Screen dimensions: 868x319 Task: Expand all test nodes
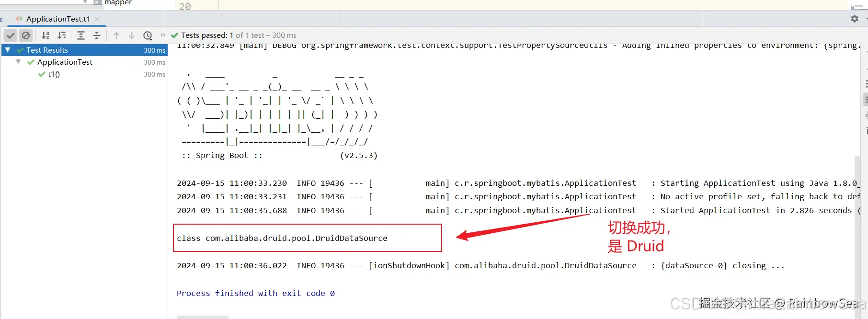(x=81, y=35)
